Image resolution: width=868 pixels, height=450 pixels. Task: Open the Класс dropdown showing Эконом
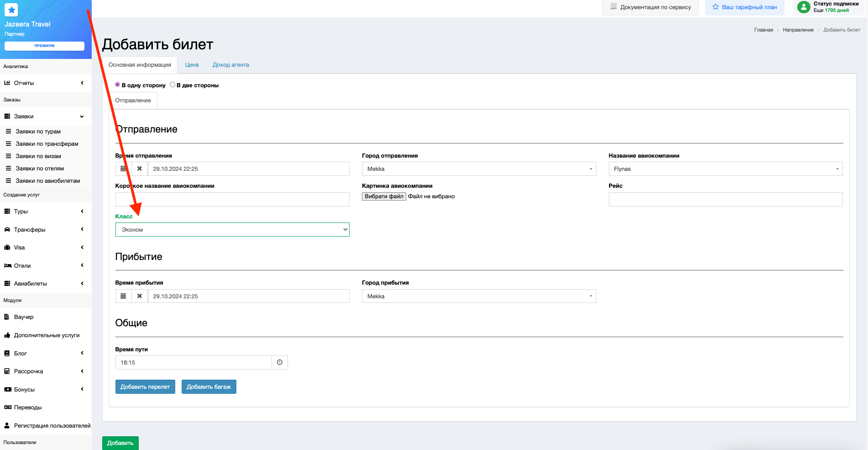click(x=232, y=230)
